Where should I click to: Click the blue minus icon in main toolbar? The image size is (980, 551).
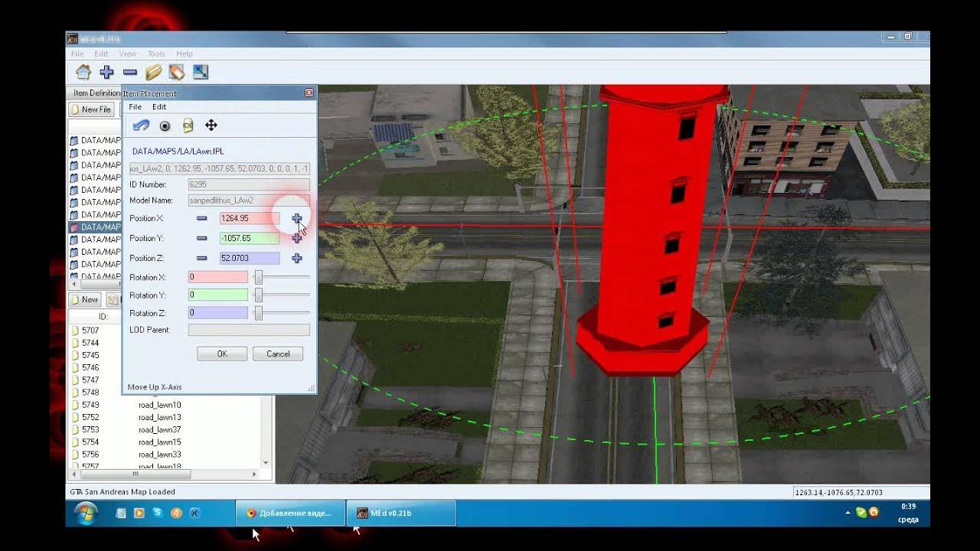pos(130,72)
